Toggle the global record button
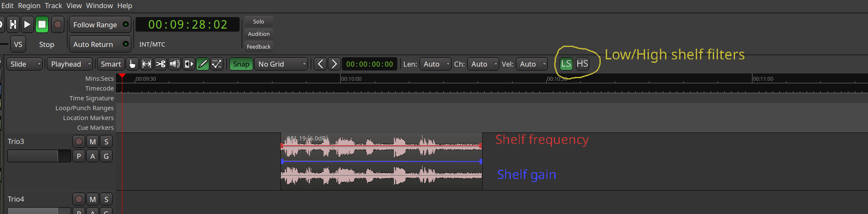The width and height of the screenshot is (868, 214). pos(58,24)
